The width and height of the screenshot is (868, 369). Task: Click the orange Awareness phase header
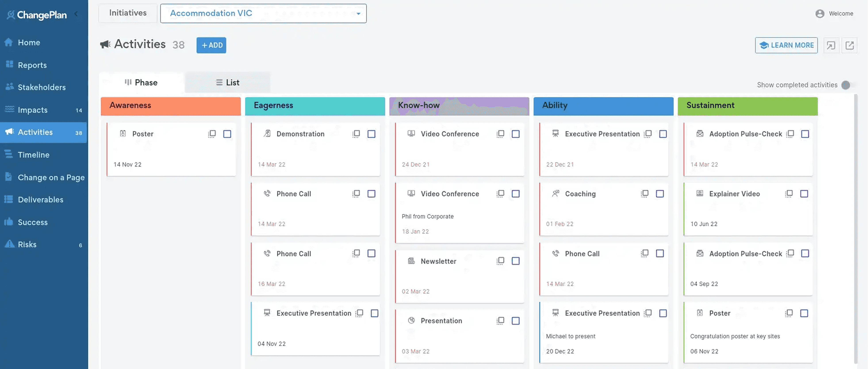(x=171, y=106)
